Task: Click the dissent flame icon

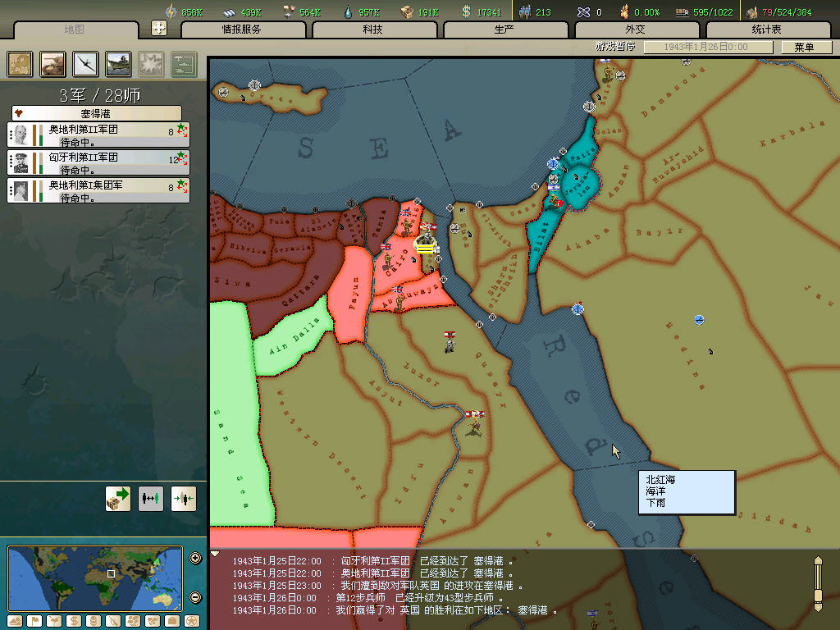Action: (624, 11)
